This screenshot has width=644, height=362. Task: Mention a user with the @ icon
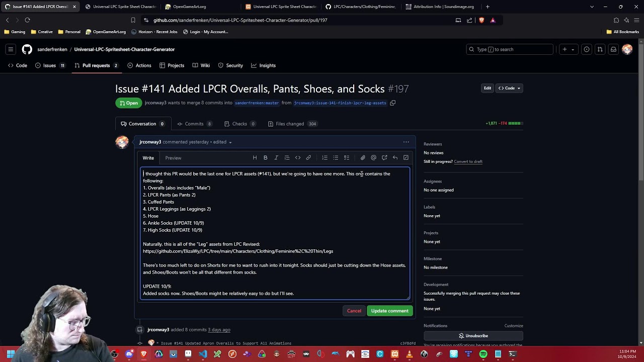click(x=373, y=158)
